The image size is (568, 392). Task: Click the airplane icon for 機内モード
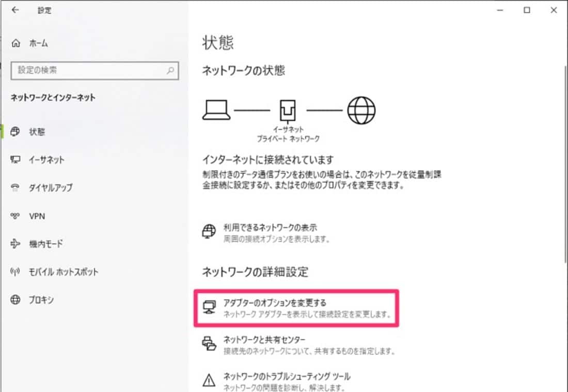(x=15, y=243)
